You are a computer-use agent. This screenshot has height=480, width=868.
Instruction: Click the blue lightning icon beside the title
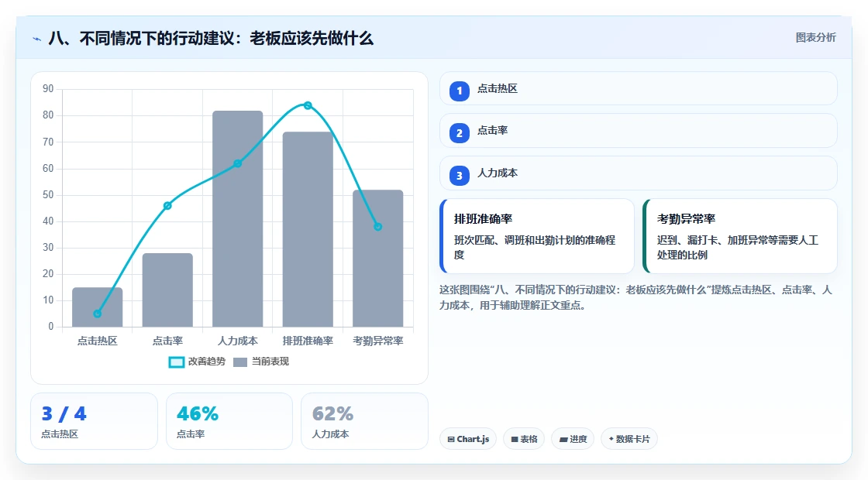[37, 39]
